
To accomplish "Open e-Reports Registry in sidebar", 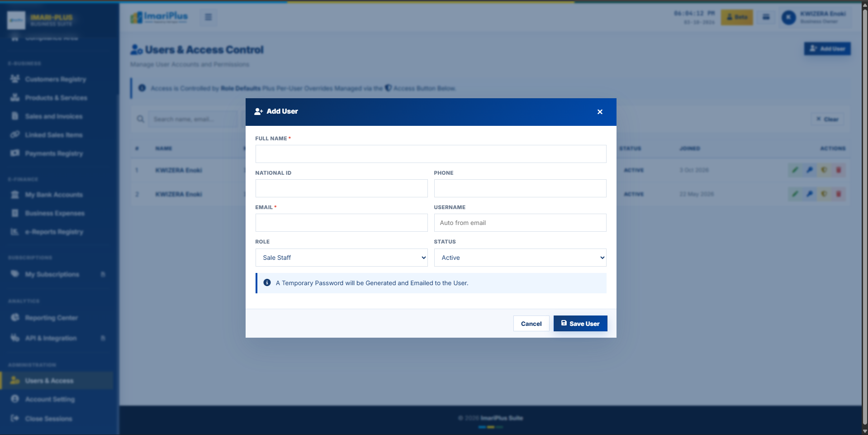I will [x=57, y=232].
